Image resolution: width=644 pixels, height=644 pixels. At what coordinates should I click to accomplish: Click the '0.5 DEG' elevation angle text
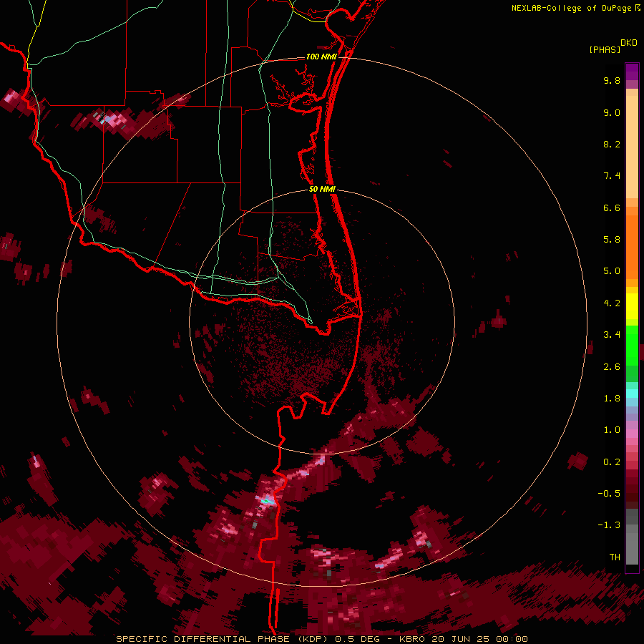pos(357,639)
